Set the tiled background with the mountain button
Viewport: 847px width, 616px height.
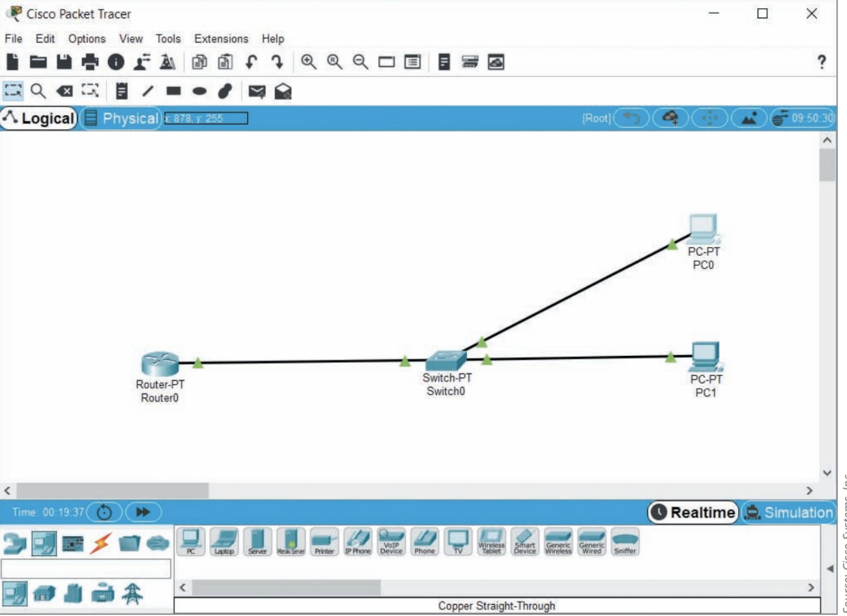pyautogui.click(x=749, y=118)
